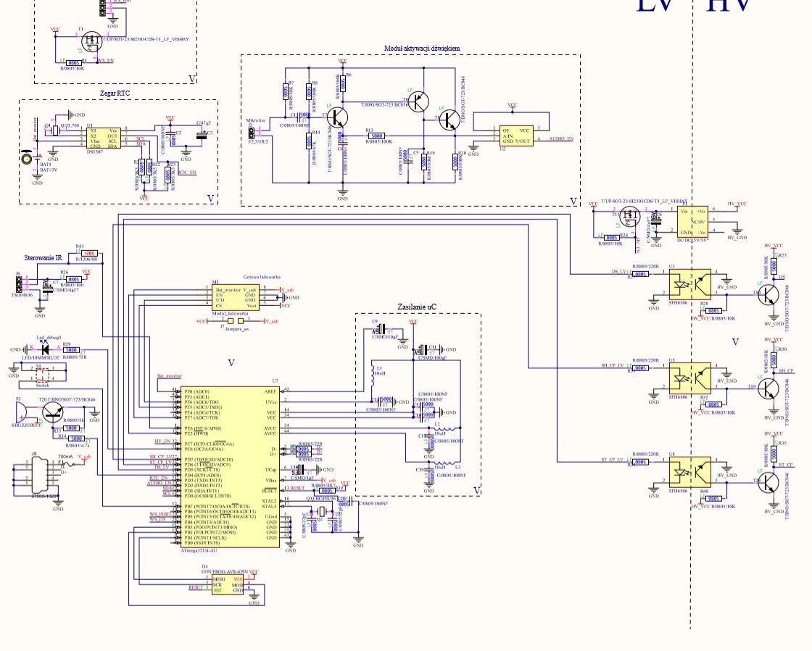Viewport: 812px width, 651px height.
Task: Select the L1 10uH inductor symbol
Action: coord(372,376)
